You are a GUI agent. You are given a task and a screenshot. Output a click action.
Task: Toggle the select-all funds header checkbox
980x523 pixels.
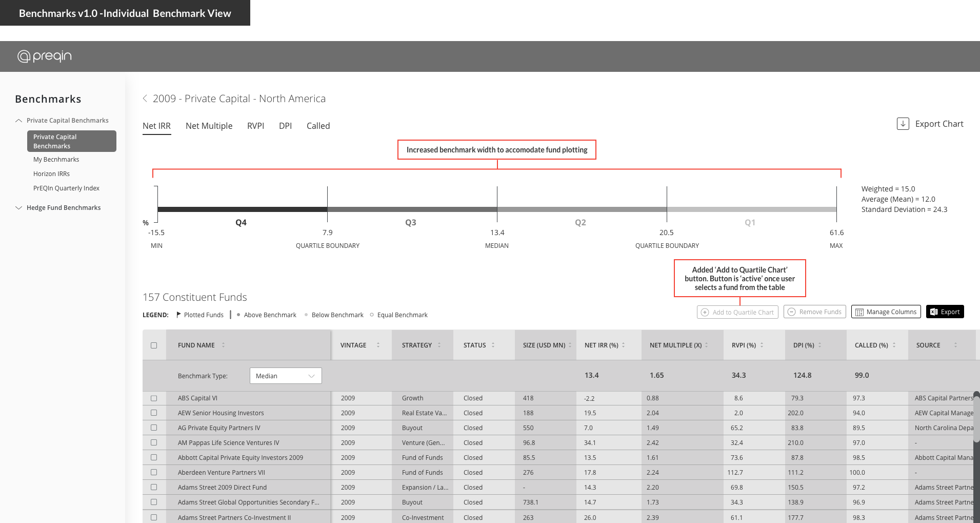tap(154, 345)
